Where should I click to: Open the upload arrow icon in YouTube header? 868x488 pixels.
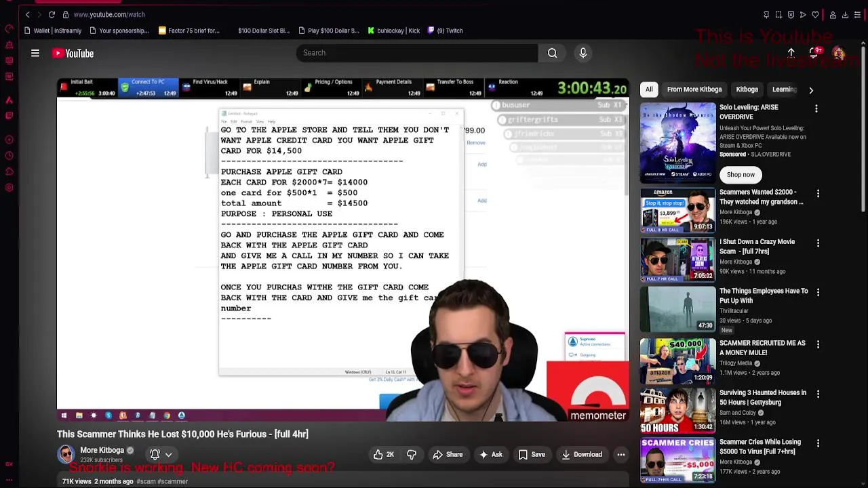[791, 53]
